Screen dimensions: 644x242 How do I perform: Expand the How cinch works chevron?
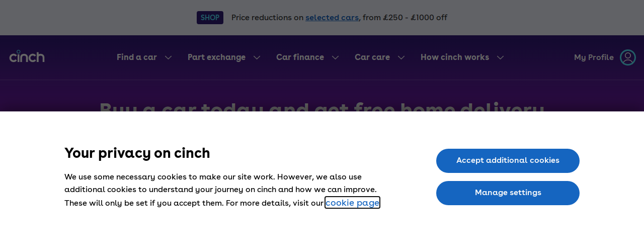coord(501,57)
